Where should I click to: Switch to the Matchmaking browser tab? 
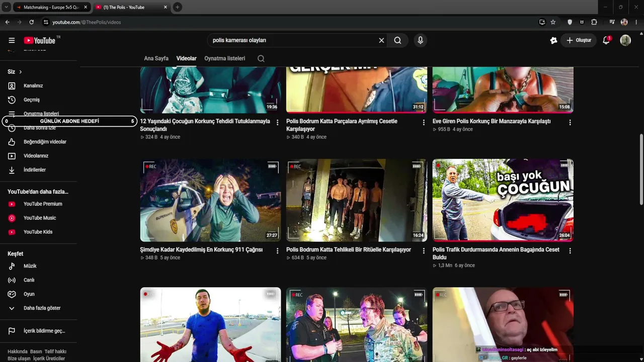click(51, 7)
